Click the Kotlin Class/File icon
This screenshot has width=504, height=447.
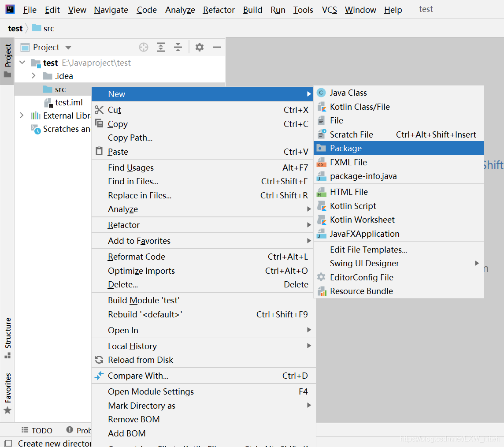coord(322,107)
